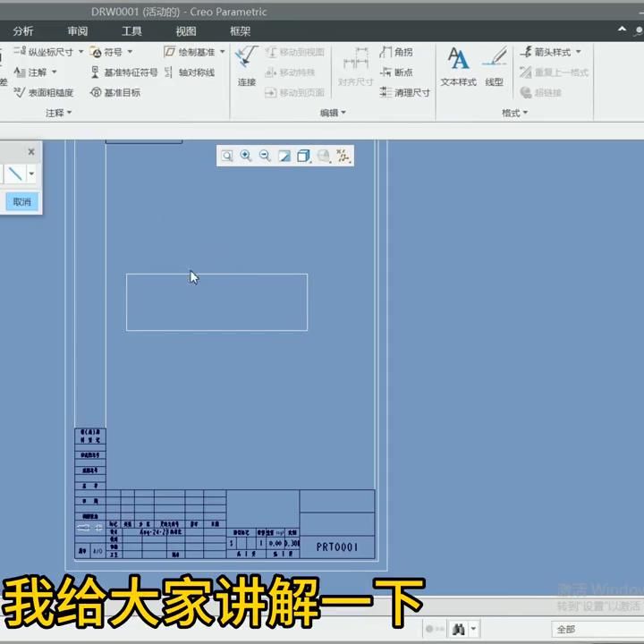Click the 箭头样式 arrow style tool

(x=545, y=52)
